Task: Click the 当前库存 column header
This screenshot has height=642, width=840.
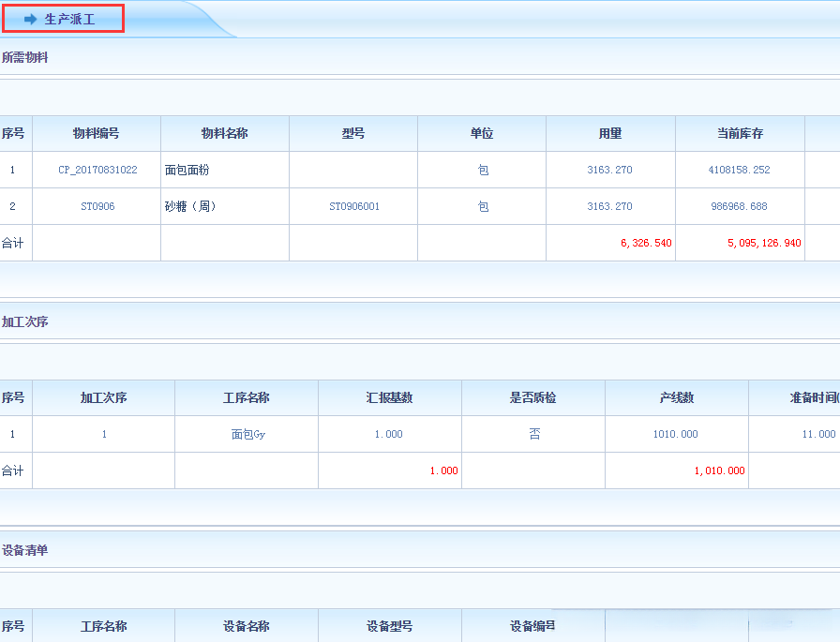Action: (x=741, y=133)
